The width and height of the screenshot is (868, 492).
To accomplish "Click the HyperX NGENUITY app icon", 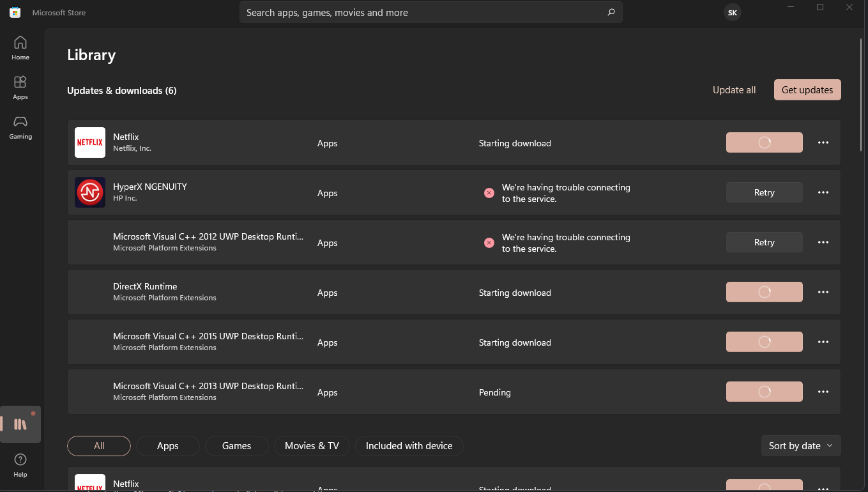I will [90, 192].
